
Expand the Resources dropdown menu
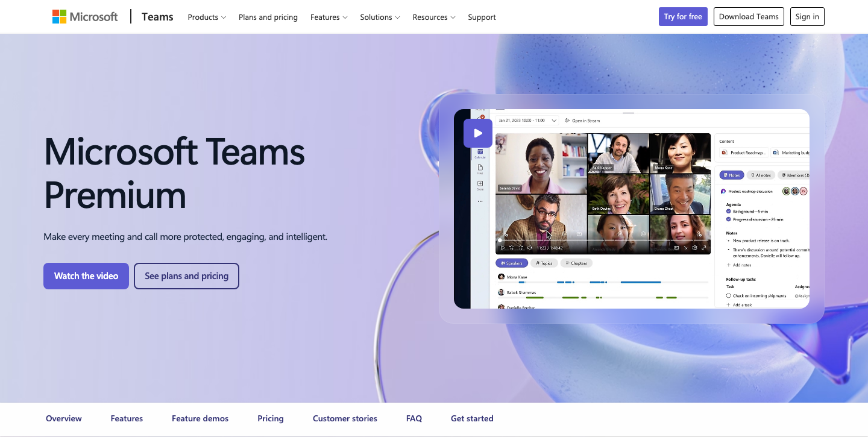[434, 17]
